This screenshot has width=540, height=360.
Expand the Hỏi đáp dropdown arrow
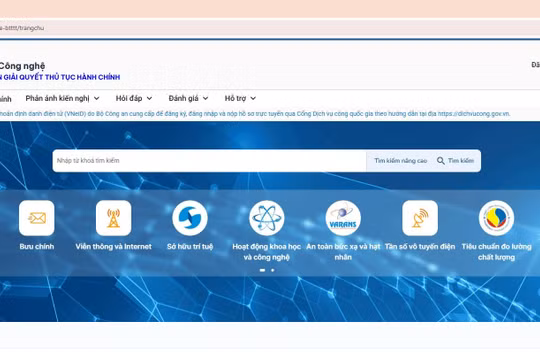pyautogui.click(x=149, y=99)
